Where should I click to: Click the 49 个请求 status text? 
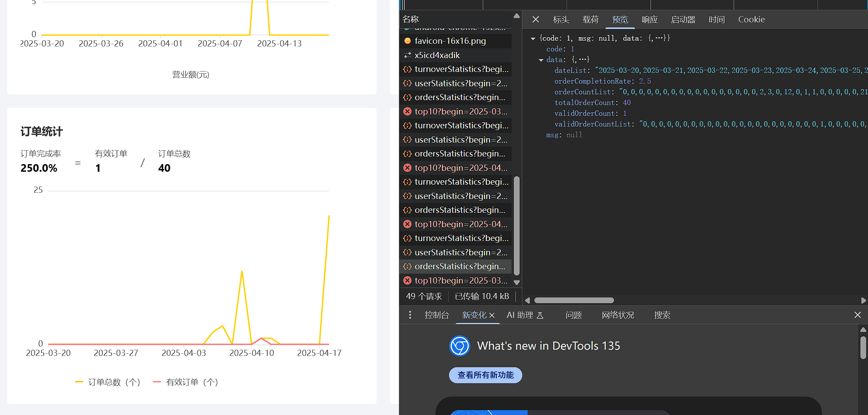click(x=423, y=296)
